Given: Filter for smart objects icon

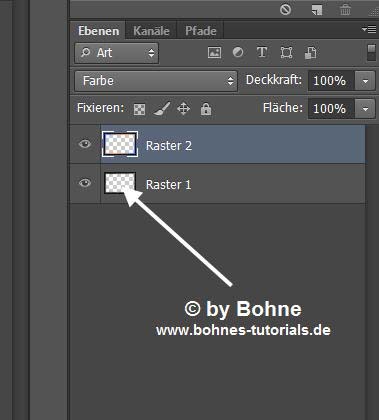Looking at the screenshot, I should tap(310, 53).
